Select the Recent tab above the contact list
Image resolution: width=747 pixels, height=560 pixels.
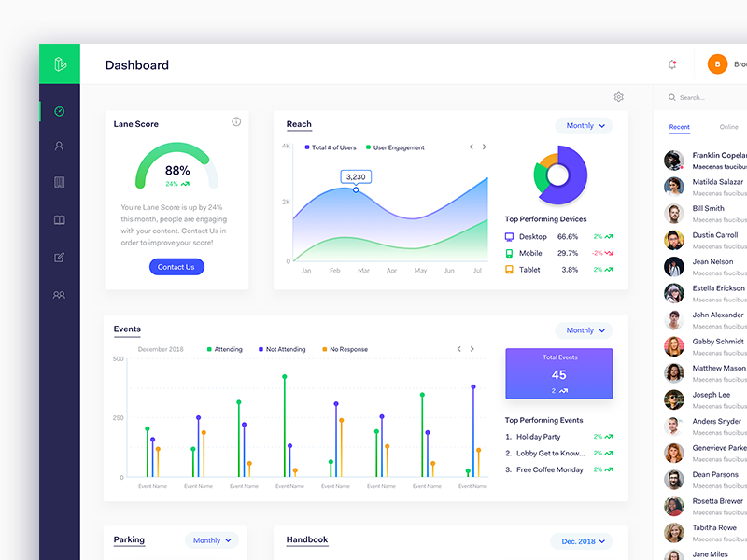point(680,126)
